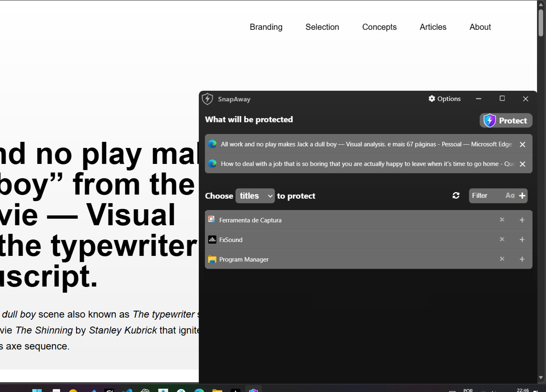The width and height of the screenshot is (546, 392).
Task: Add Program Manager to protected list
Action: coord(522,259)
